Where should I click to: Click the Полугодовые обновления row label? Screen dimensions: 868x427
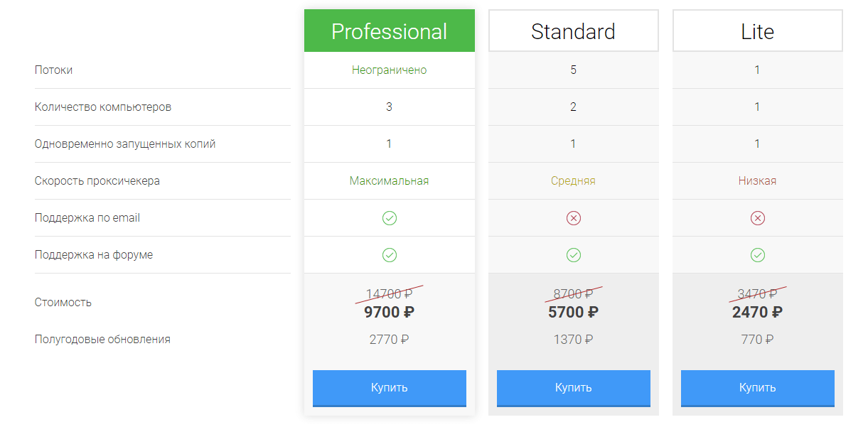pyautogui.click(x=102, y=340)
